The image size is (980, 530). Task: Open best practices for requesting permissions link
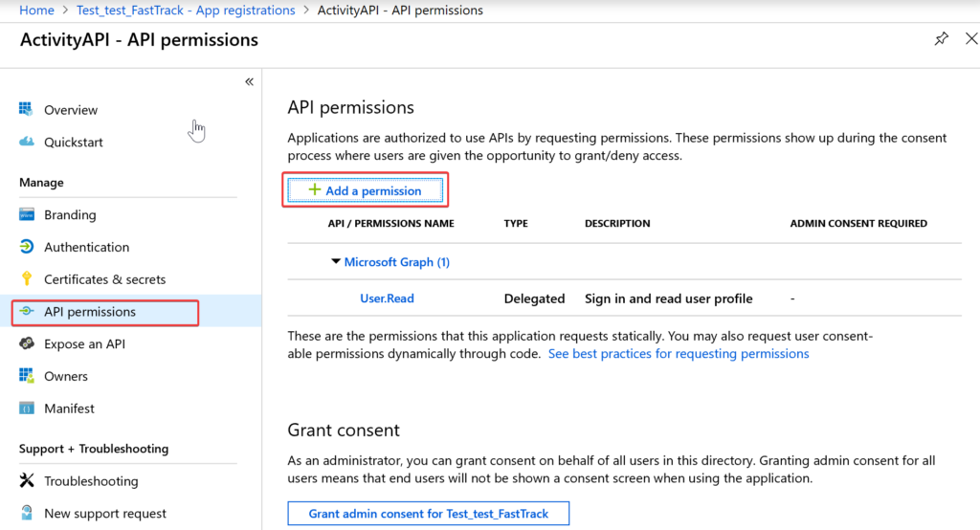(x=679, y=354)
